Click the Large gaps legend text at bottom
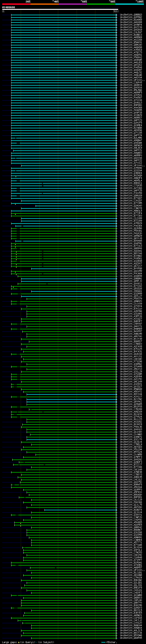 pyautogui.click(x=28, y=642)
